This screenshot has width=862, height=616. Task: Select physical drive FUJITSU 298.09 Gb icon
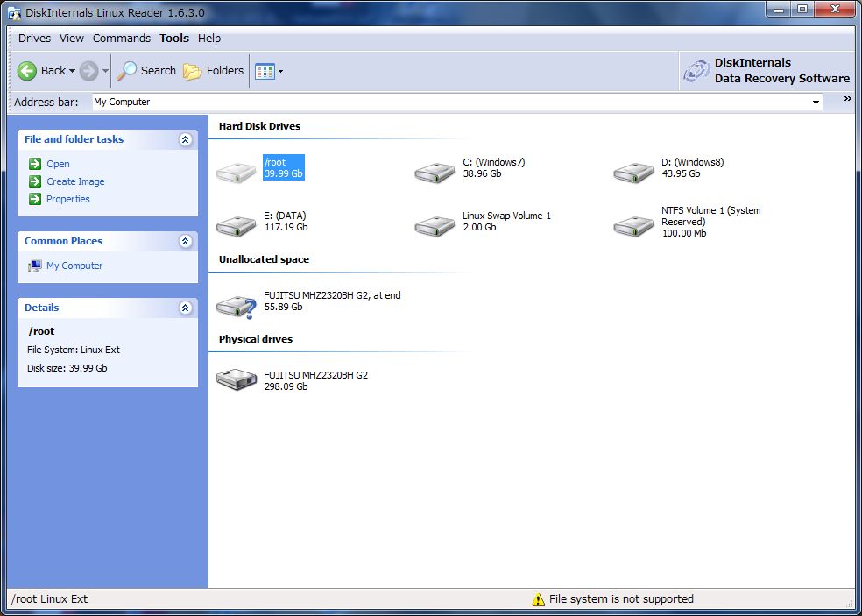236,379
